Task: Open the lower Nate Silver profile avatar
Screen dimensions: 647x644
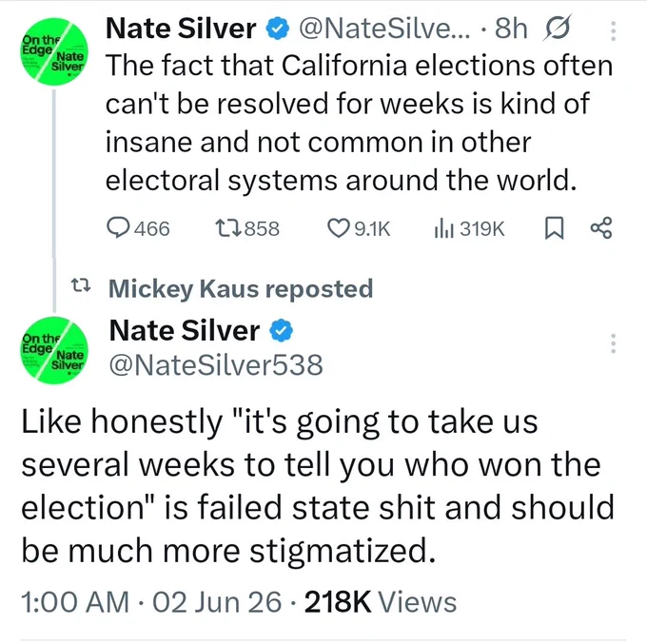Action: pyautogui.click(x=54, y=350)
